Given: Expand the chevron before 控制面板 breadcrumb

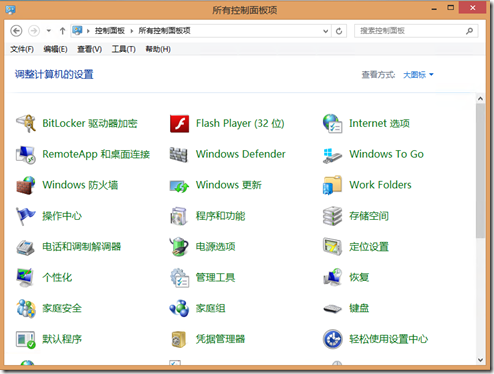Looking at the screenshot, I should click(x=88, y=31).
